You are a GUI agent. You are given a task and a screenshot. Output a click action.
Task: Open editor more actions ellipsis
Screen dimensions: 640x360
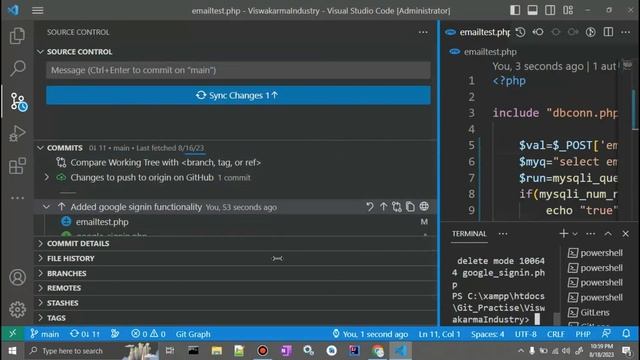click(625, 32)
